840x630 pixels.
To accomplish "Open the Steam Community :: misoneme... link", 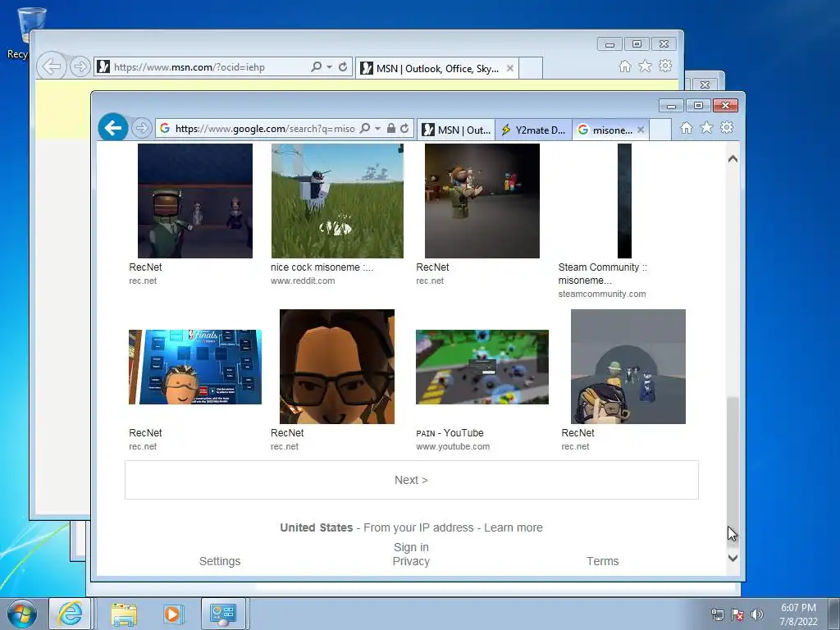I will click(603, 274).
